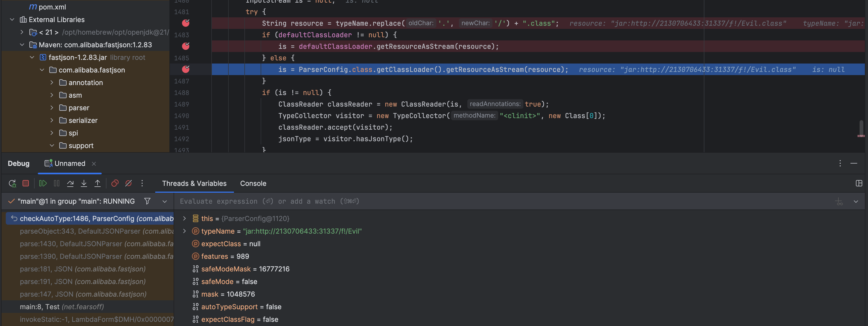Viewport: 868px width, 326px height.
Task: Expand the parser folder
Action: 52,108
